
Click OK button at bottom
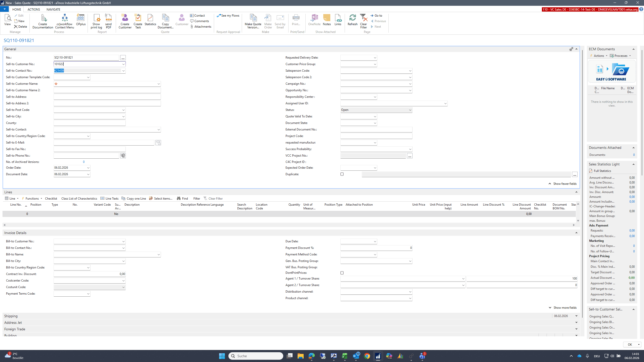(x=630, y=345)
